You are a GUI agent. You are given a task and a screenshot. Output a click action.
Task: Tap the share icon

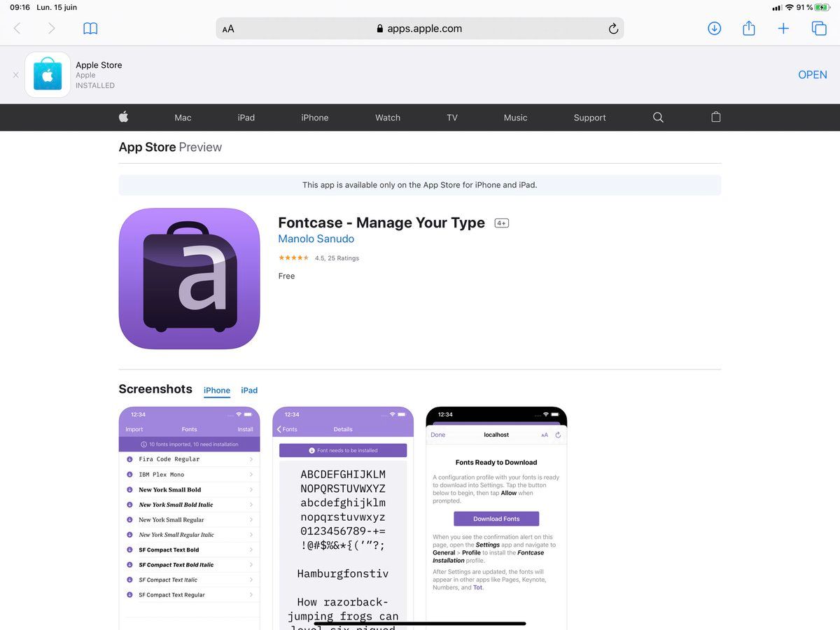[x=748, y=29]
